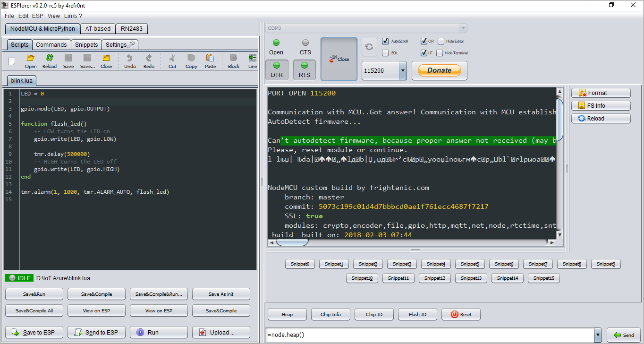Enable the EOL checkbox
The height and width of the screenshot is (344, 644).
point(385,53)
